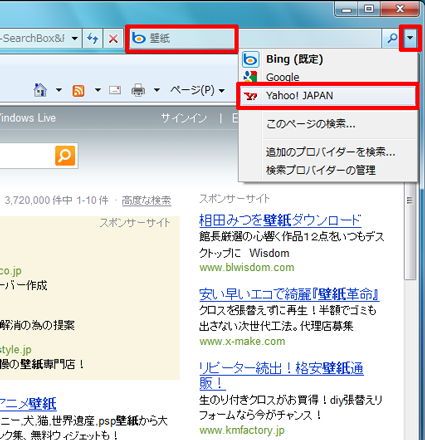Click the RSS feeds icon

[x=78, y=90]
